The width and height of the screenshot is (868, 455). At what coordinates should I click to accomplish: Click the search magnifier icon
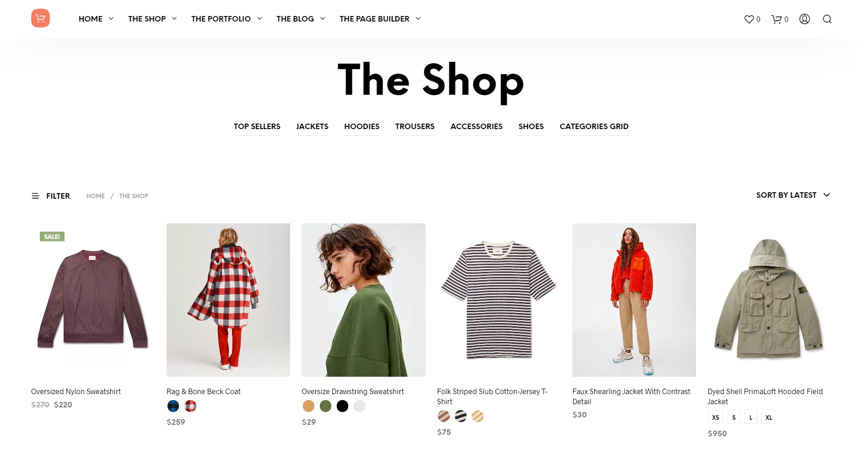point(827,19)
